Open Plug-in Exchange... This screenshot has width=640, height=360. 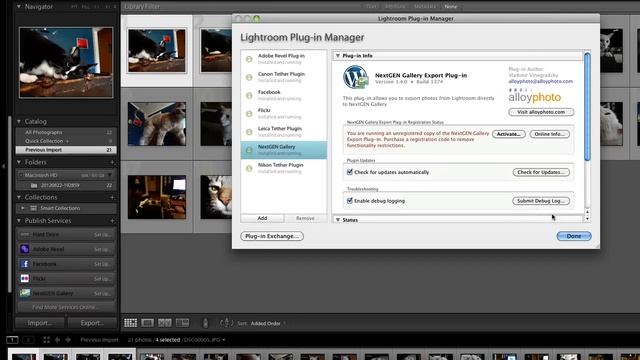click(272, 236)
